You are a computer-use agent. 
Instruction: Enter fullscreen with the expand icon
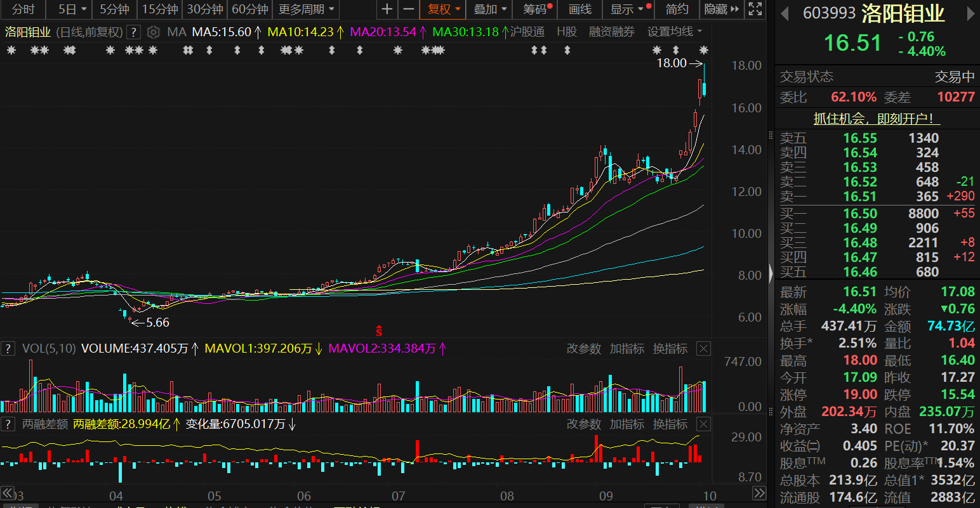click(x=755, y=10)
